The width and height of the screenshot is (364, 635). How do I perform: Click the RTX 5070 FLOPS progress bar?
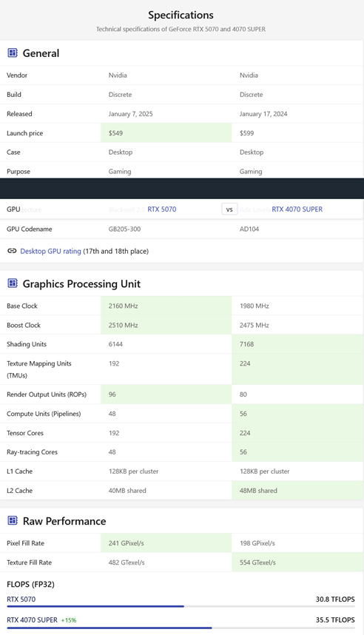[181, 606]
